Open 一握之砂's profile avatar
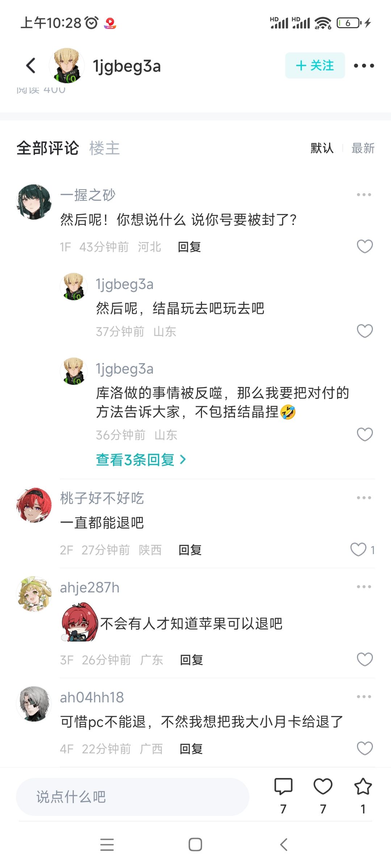 [34, 202]
